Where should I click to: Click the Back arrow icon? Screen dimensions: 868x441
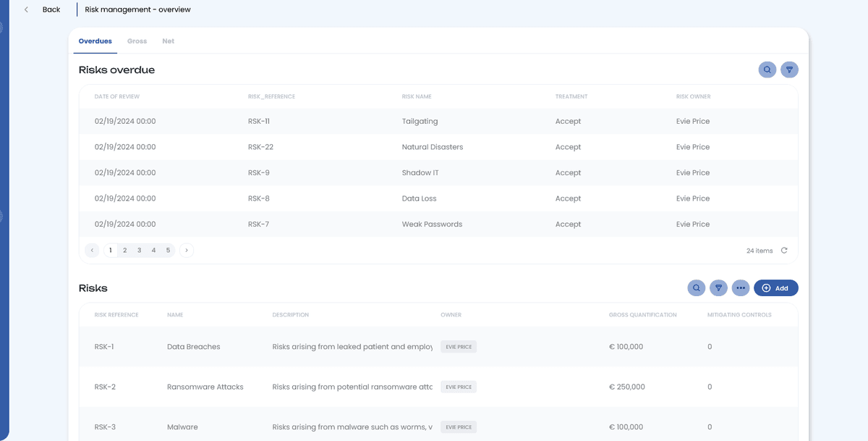[x=27, y=10]
